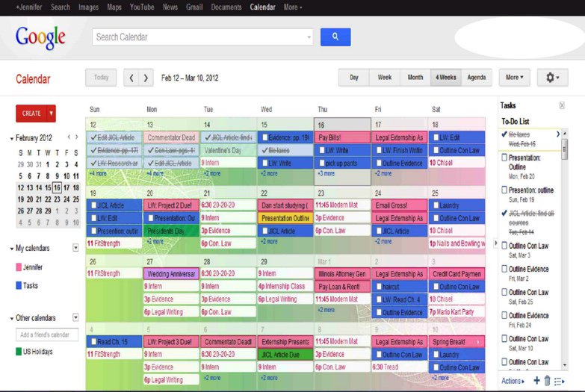Open the More views dropdown
This screenshot has width=585, height=392.
click(x=515, y=78)
